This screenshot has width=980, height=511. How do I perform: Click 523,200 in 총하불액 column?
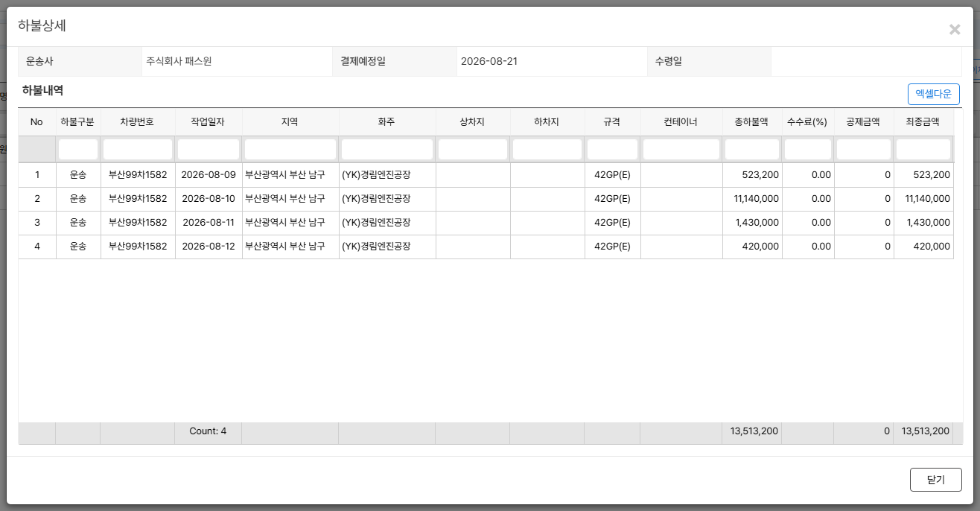click(752, 175)
